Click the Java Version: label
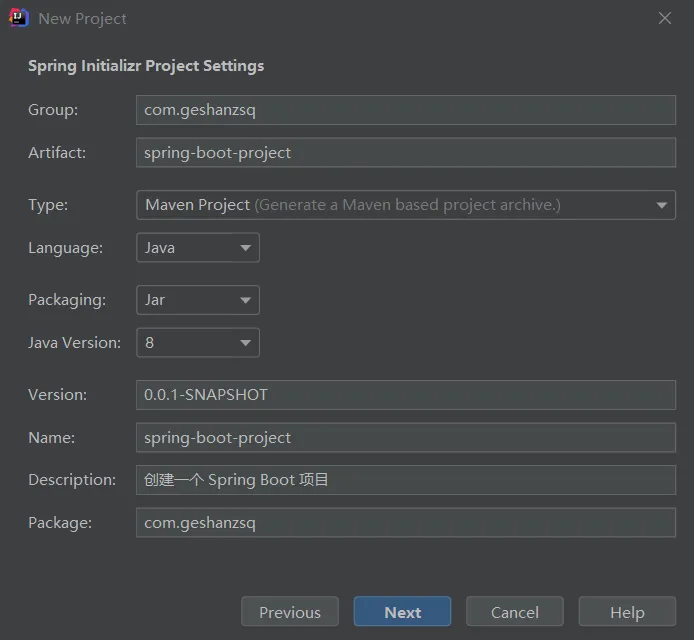 point(74,343)
